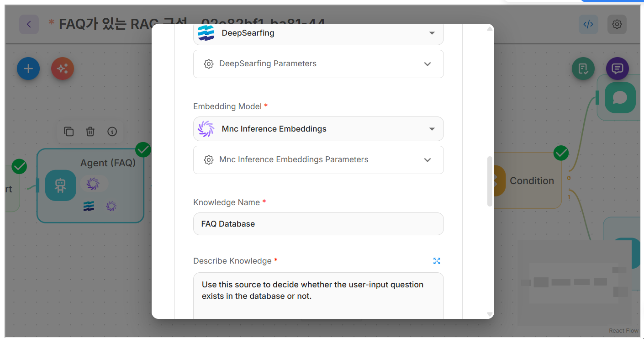The height and width of the screenshot is (339, 644).
Task: Show info for Agent (FAQ) node
Action: point(112,132)
